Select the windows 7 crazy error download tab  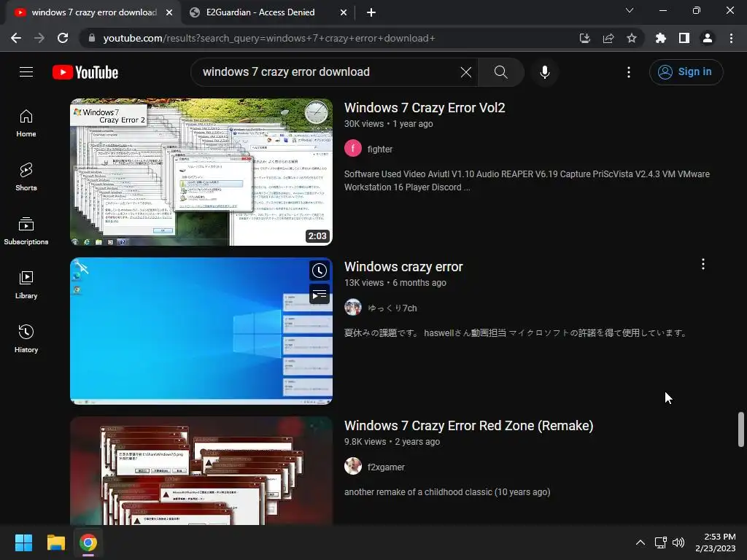pyautogui.click(x=94, y=12)
